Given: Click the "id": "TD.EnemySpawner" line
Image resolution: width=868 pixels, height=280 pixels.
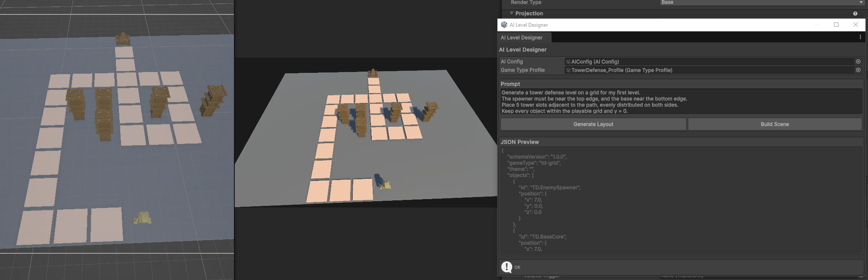Looking at the screenshot, I should pos(549,187).
